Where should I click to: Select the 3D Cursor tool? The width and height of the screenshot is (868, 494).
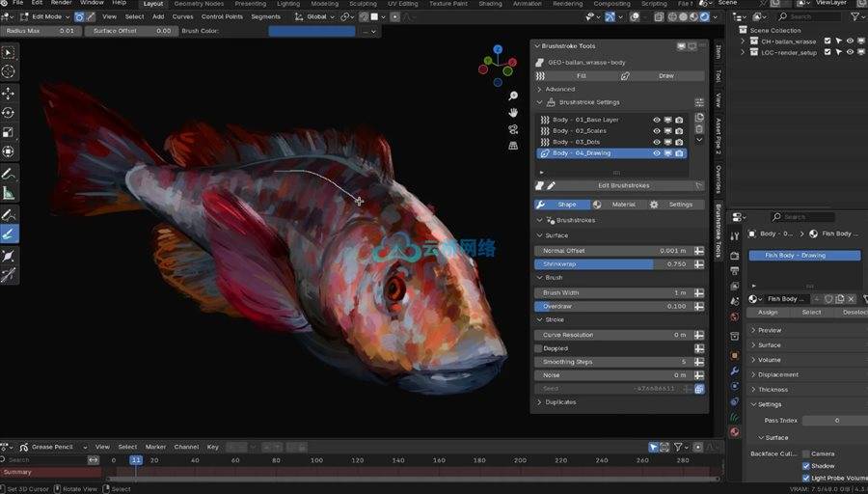(9, 71)
